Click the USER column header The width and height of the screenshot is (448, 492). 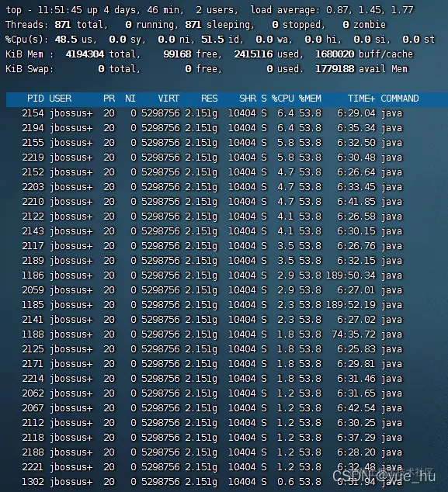pyautogui.click(x=61, y=99)
